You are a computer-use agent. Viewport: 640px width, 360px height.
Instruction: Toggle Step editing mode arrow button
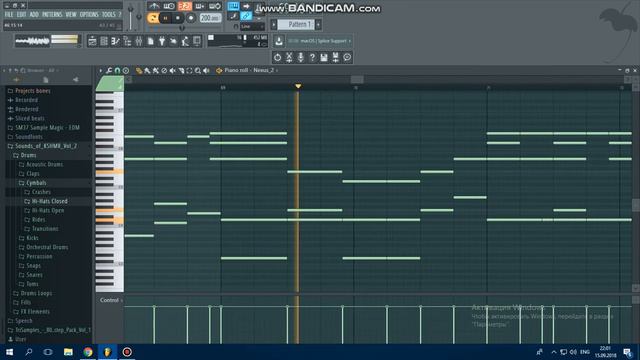pyautogui.click(x=246, y=6)
